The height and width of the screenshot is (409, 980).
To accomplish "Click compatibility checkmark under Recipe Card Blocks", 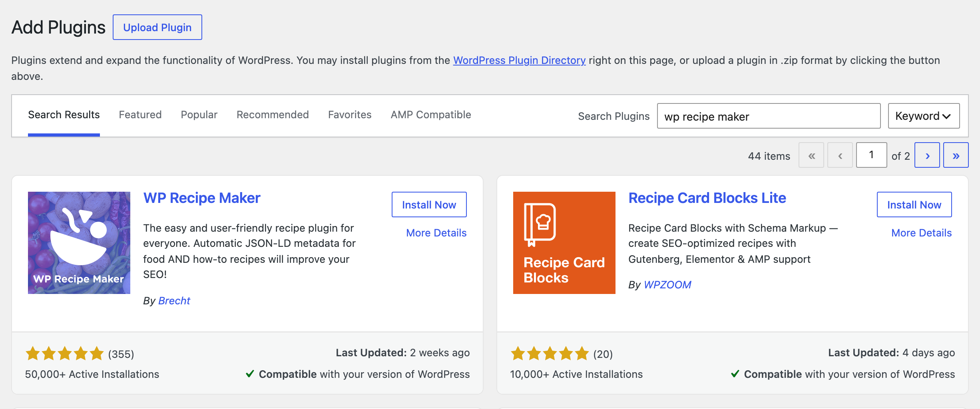I will [x=735, y=374].
